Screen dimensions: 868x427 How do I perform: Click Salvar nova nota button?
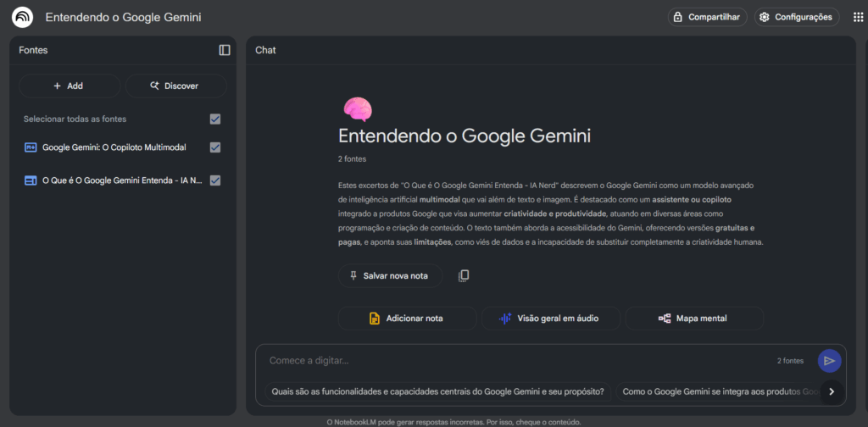390,275
